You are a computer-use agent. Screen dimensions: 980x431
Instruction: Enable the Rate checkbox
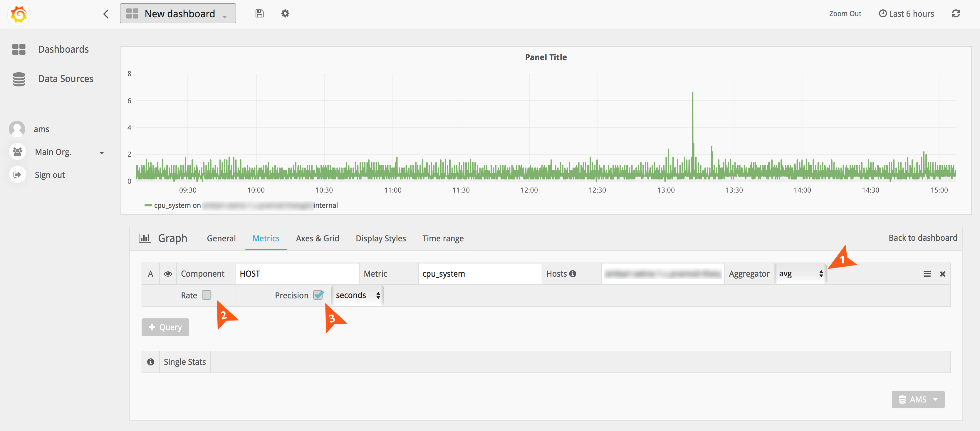[x=207, y=295]
